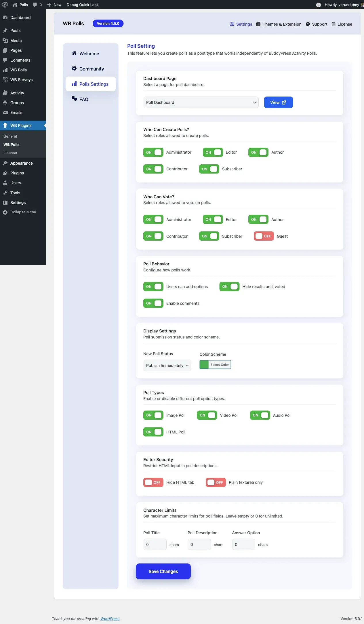
Task: Click the Poll Title chars input field
Action: tap(155, 544)
